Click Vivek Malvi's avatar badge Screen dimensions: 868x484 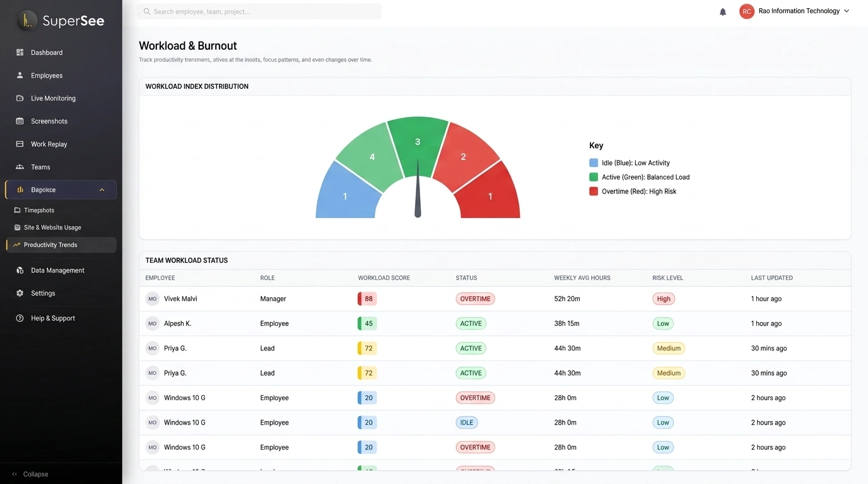point(152,299)
